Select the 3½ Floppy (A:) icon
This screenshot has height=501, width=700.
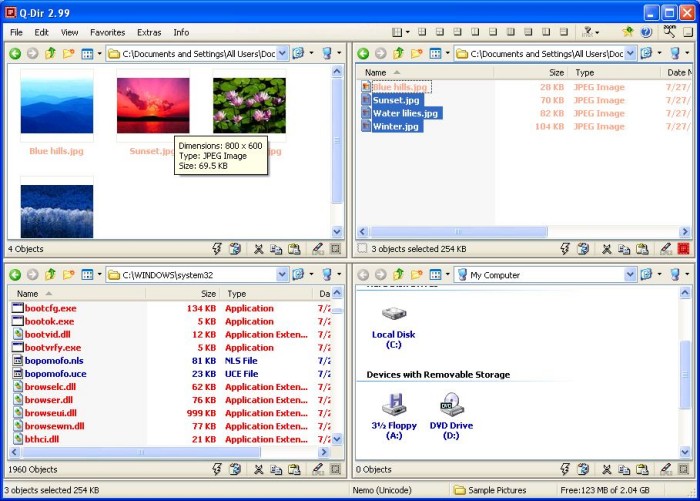[394, 405]
